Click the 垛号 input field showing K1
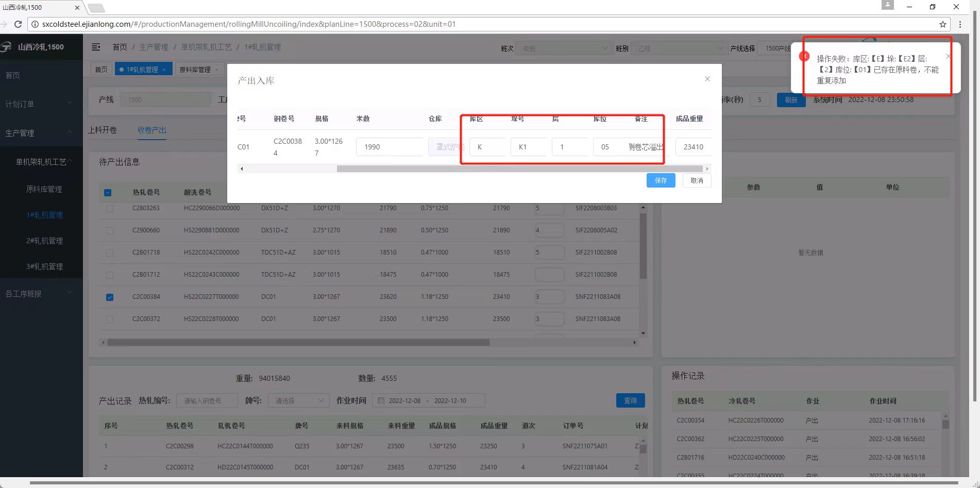 tap(529, 147)
